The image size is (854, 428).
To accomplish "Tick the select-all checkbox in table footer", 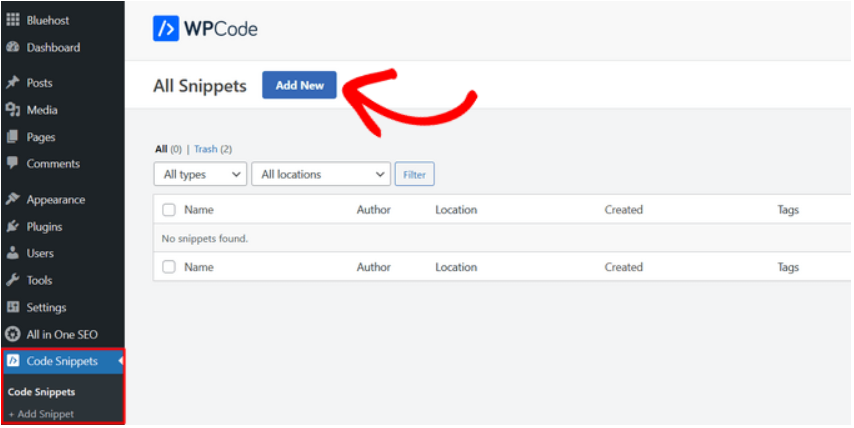I will coord(169,267).
